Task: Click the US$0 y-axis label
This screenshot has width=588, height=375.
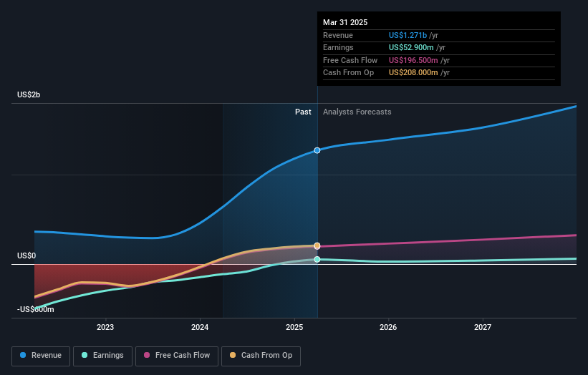Action: point(26,256)
